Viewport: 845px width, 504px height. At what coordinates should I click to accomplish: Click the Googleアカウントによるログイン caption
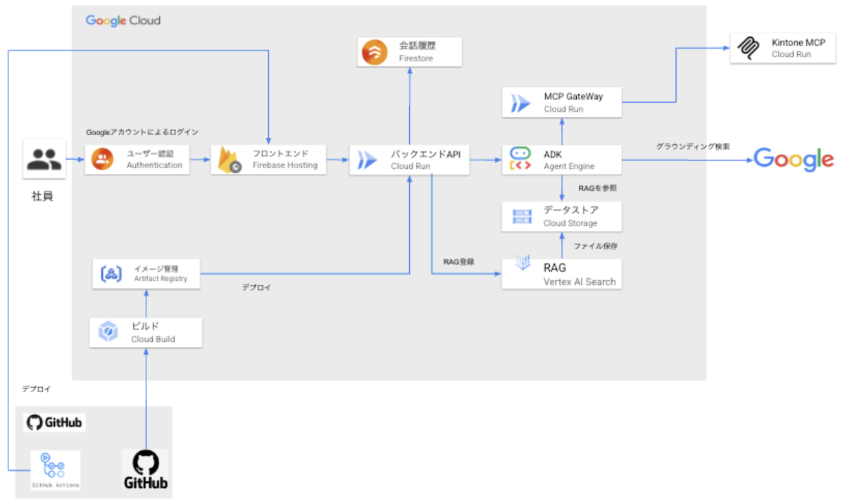tap(142, 132)
